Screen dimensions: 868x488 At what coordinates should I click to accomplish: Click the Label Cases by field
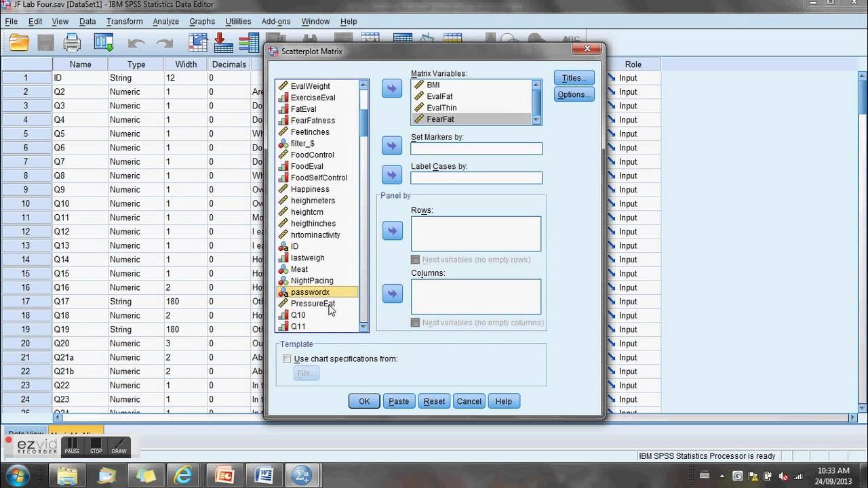click(x=476, y=178)
